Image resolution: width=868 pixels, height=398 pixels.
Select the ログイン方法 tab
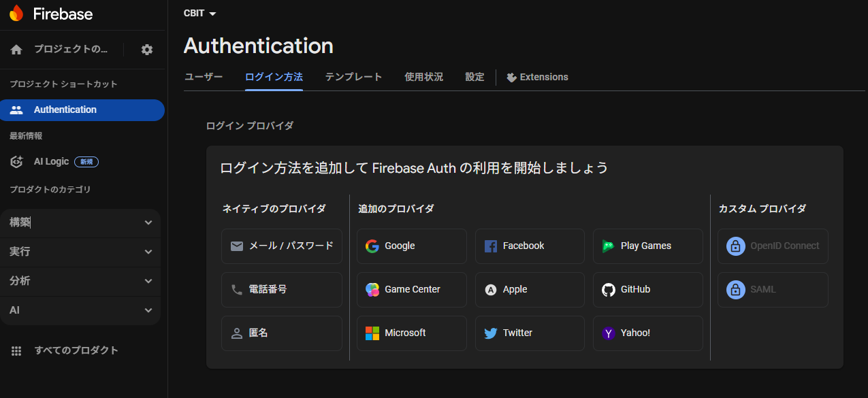point(274,78)
